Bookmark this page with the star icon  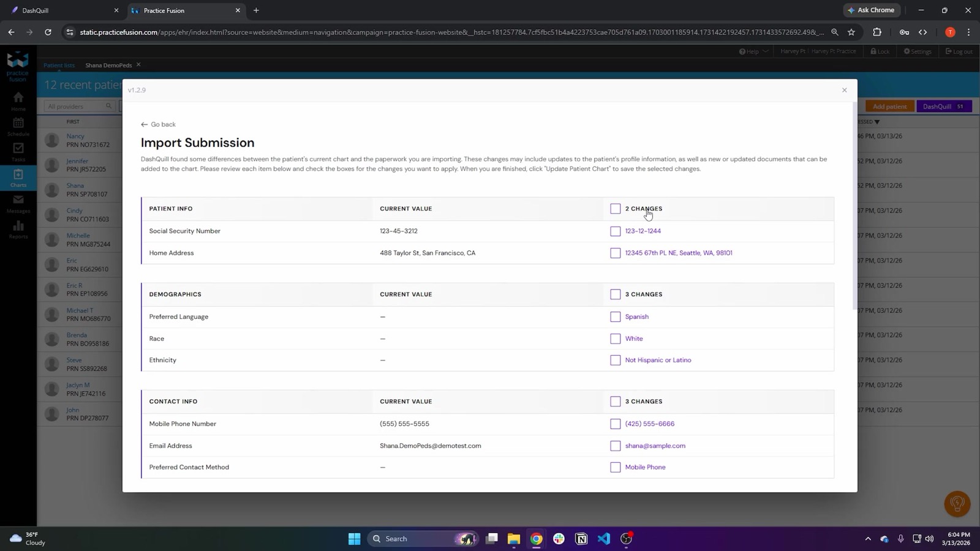pyautogui.click(x=851, y=32)
